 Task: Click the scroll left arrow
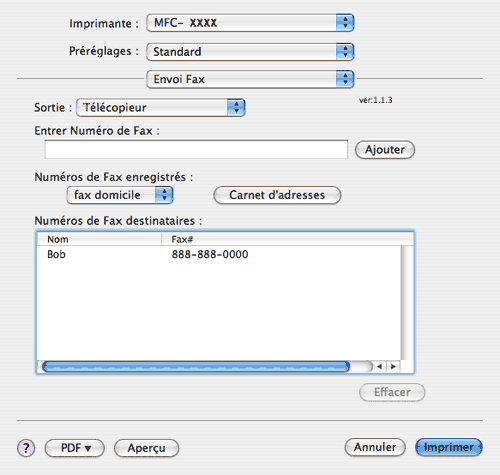[379, 367]
